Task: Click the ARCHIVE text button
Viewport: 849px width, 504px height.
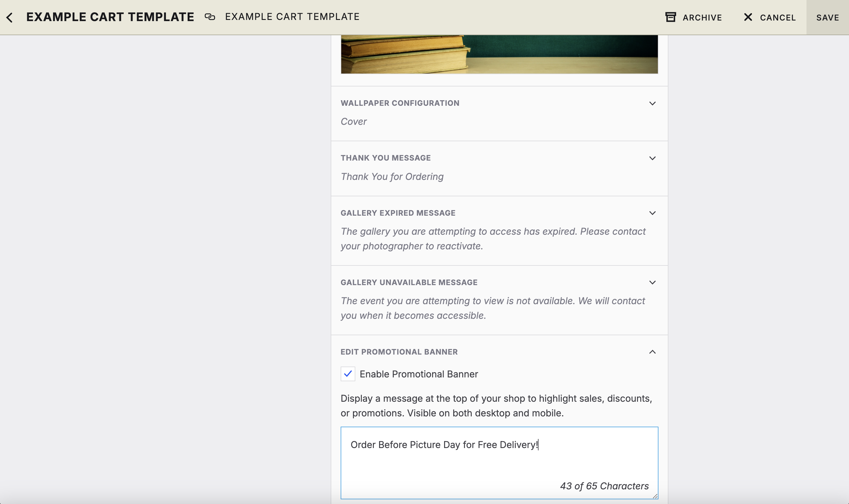Action: [x=702, y=18]
